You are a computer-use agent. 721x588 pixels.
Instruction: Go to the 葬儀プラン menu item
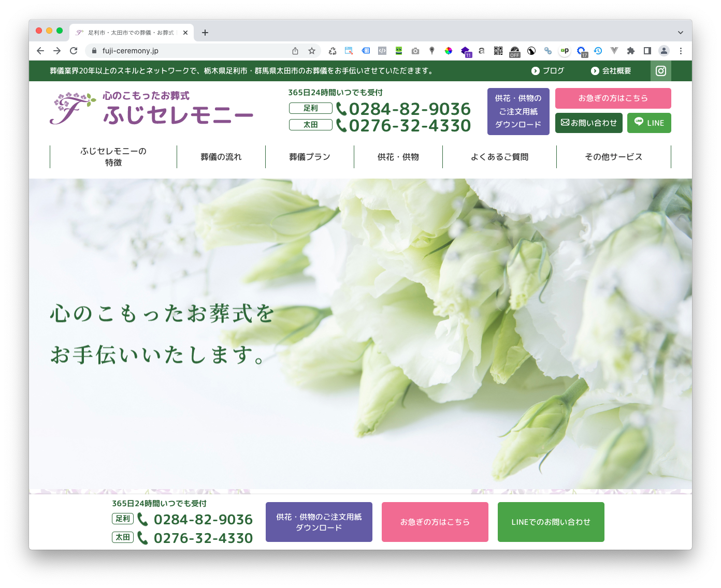tap(309, 157)
